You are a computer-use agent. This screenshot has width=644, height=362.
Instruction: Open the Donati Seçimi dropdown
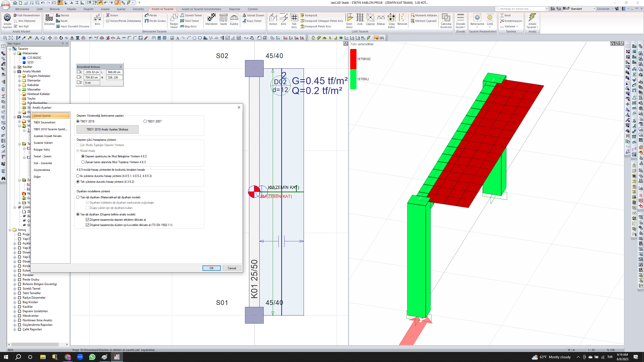[461, 26]
